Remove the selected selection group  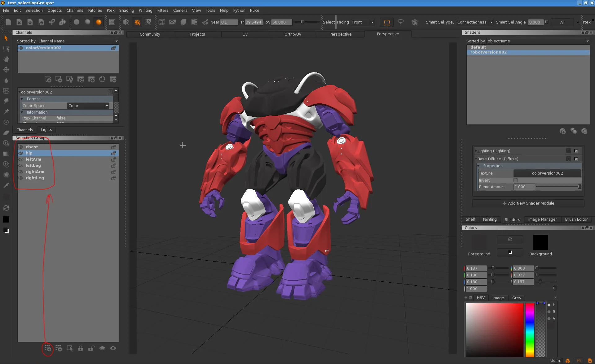(59, 349)
